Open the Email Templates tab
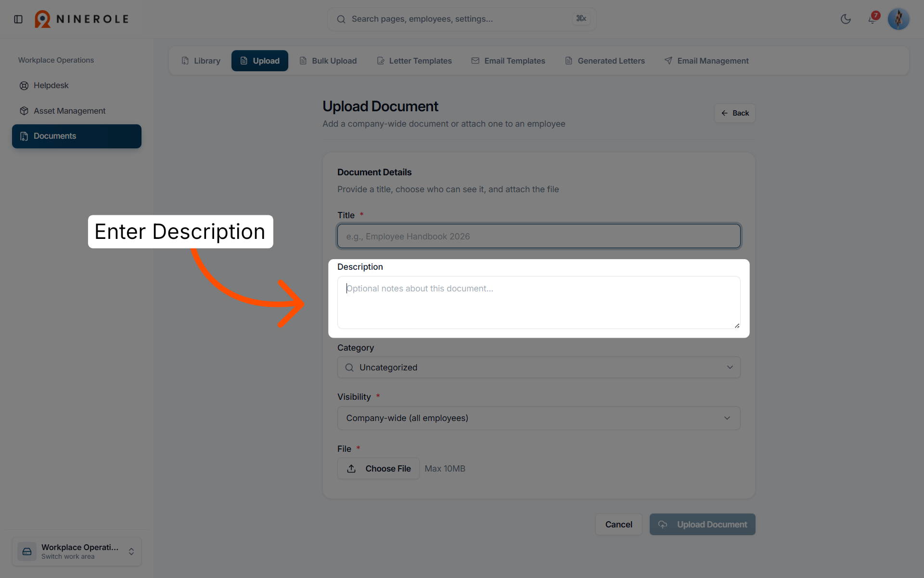 point(508,61)
